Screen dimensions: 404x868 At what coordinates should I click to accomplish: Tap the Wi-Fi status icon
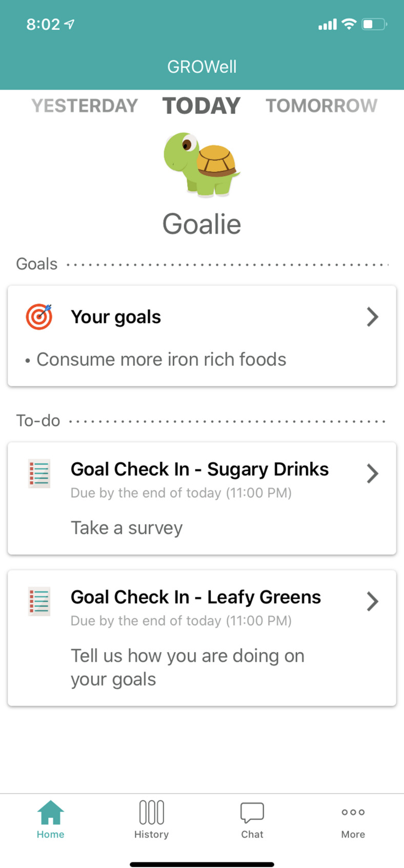[x=349, y=24]
